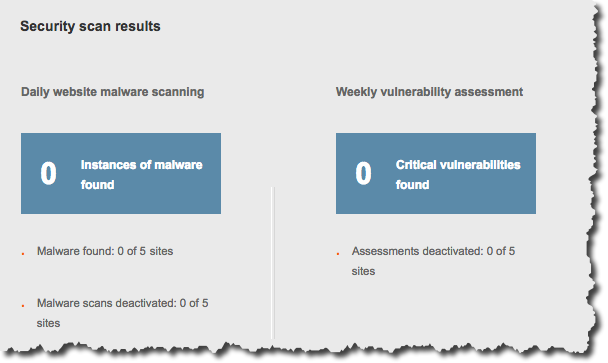Select Malware found: 0 of 5 sites
The image size is (608, 363).
(105, 251)
